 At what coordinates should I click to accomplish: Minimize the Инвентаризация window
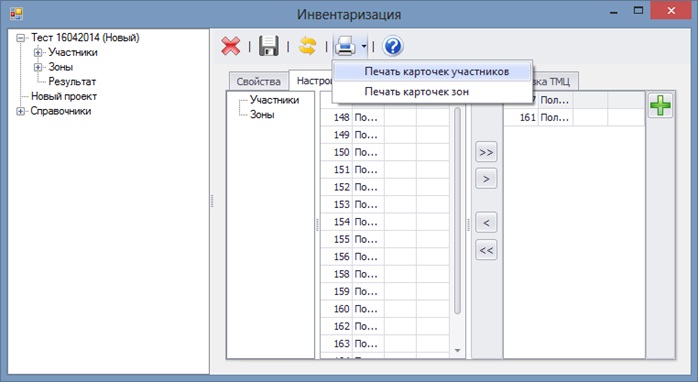tap(614, 12)
